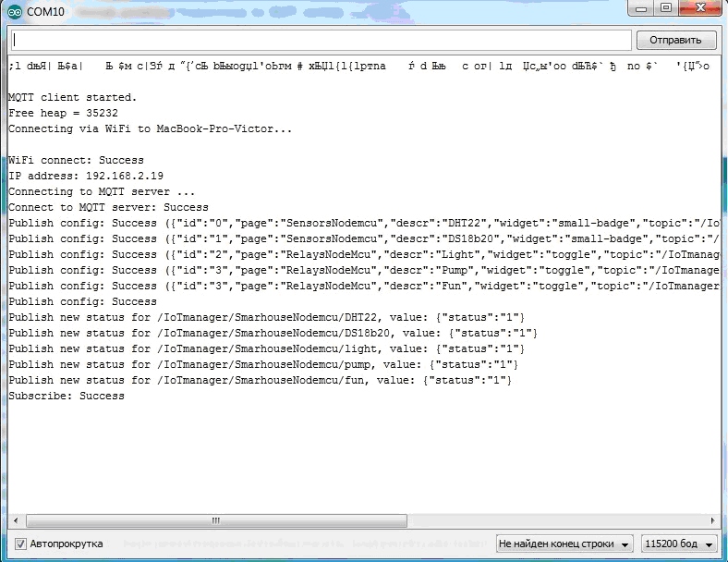Maximize the COM10 window
The height and width of the screenshot is (562, 728).
(x=666, y=8)
